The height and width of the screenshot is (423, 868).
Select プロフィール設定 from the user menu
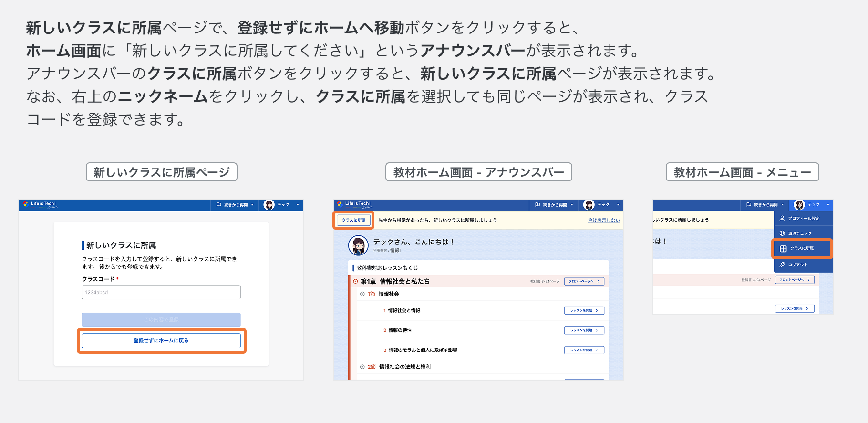803,218
